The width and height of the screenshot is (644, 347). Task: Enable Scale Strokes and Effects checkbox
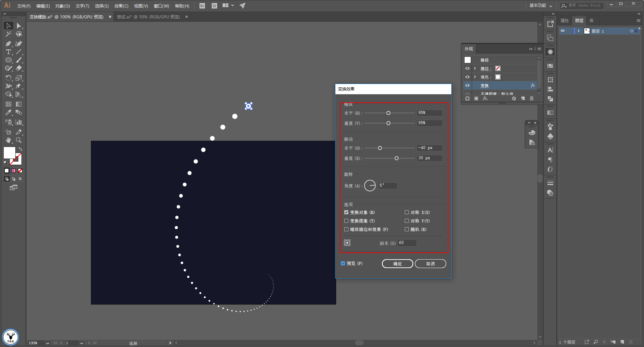tap(346, 229)
